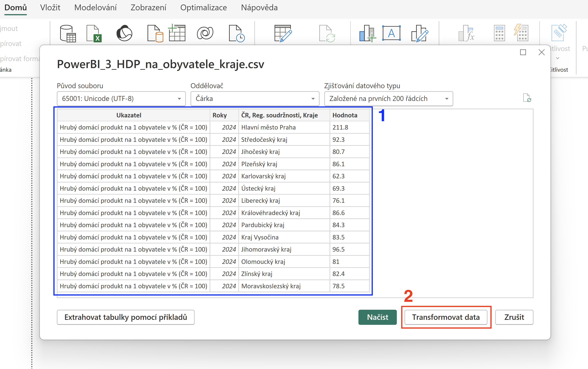Open the Původ souboru encoding dropdown
This screenshot has width=588, height=369.
click(121, 99)
